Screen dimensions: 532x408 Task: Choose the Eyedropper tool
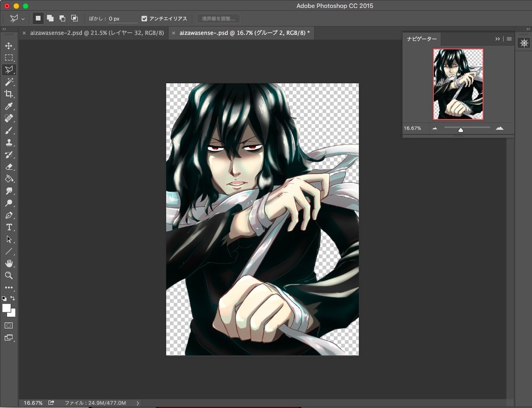coord(9,107)
